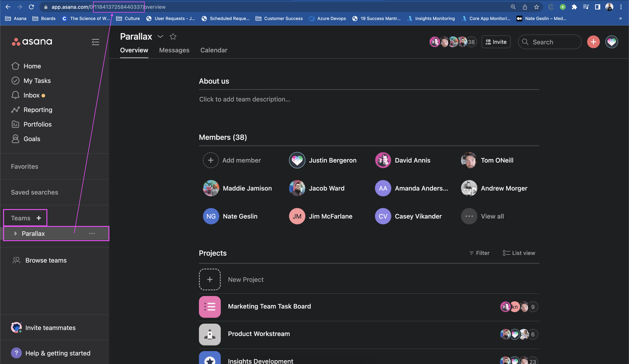Open Parallax team dropdown chevron

[x=160, y=37]
